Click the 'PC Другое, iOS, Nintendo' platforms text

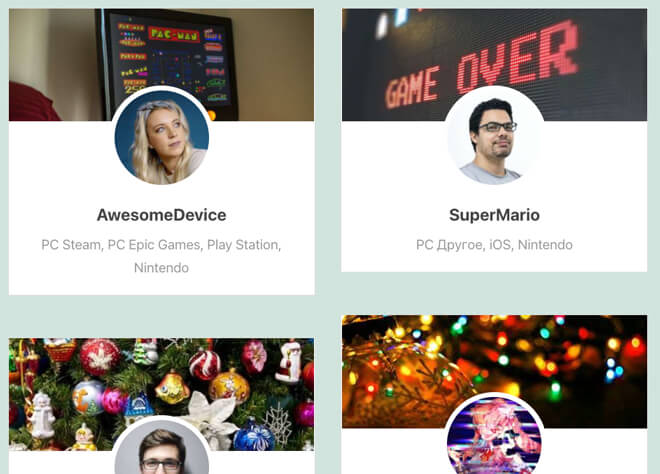coord(494,245)
